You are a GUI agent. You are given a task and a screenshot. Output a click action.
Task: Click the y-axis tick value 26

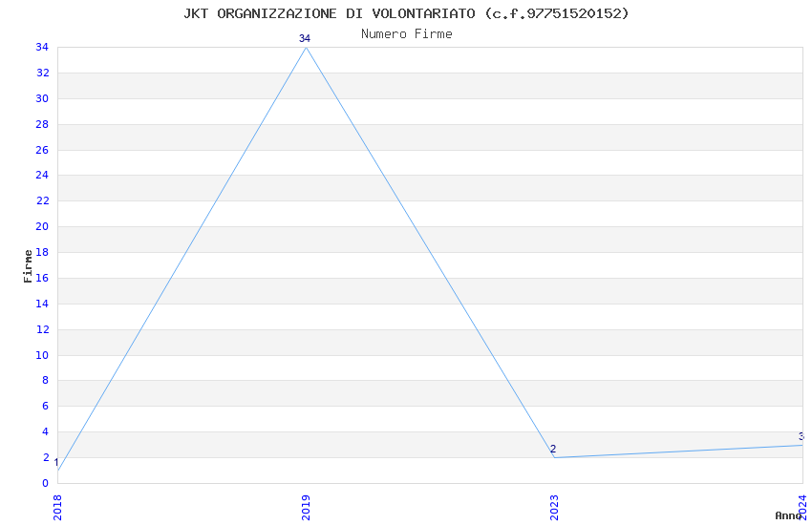click(42, 150)
